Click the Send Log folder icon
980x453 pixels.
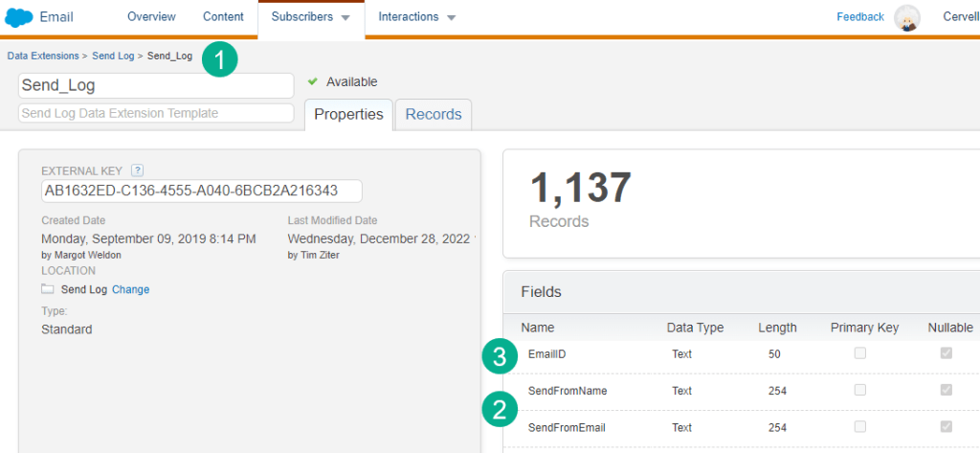[48, 289]
